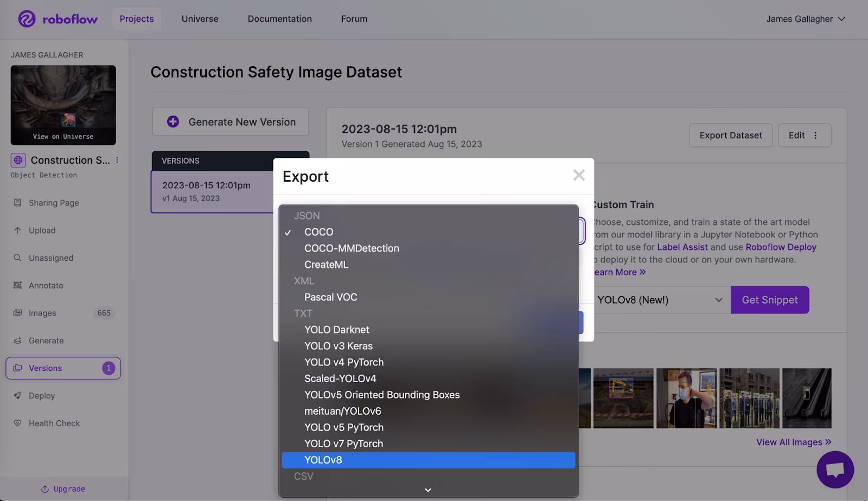Click the View All Images link

(794, 442)
